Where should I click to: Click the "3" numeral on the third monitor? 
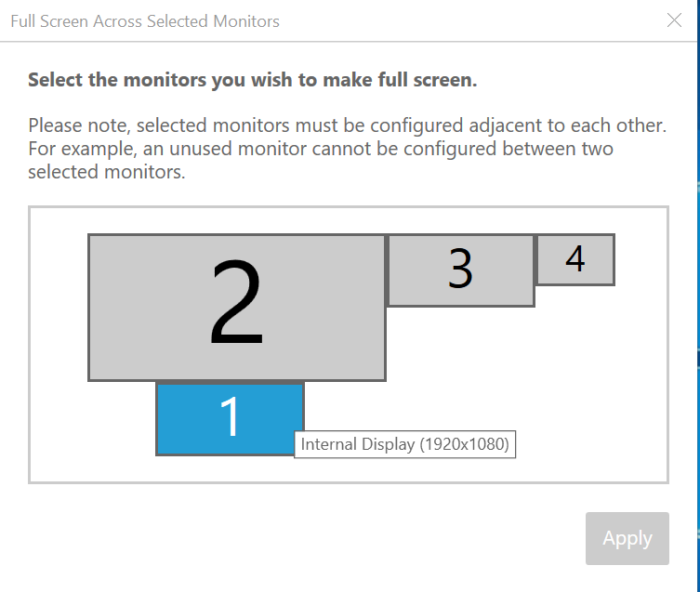(461, 269)
